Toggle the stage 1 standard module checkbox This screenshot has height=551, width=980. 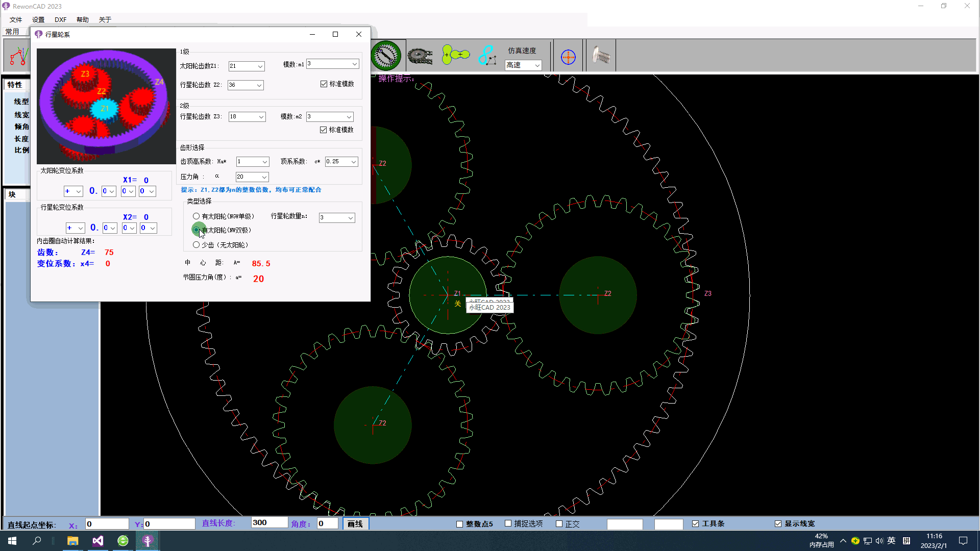(324, 84)
